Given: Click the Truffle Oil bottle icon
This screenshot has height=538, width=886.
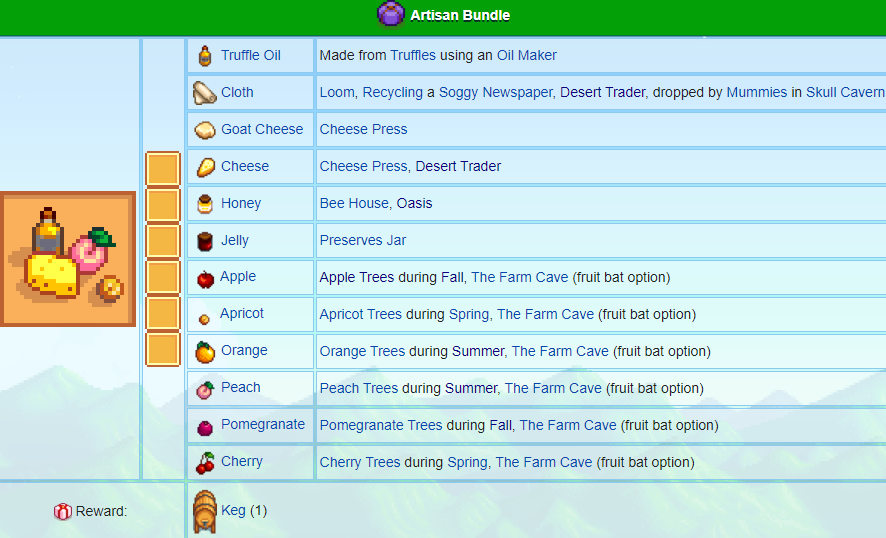Looking at the screenshot, I should pyautogui.click(x=205, y=56).
